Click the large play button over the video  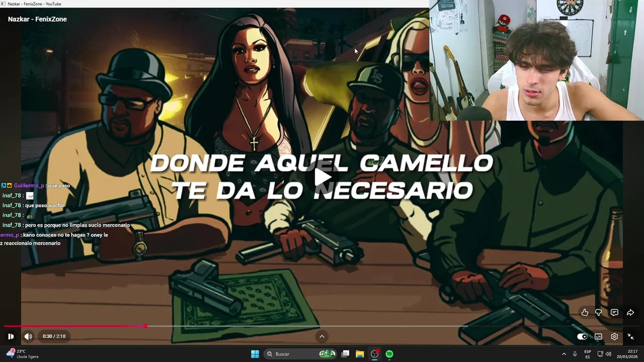click(x=322, y=177)
